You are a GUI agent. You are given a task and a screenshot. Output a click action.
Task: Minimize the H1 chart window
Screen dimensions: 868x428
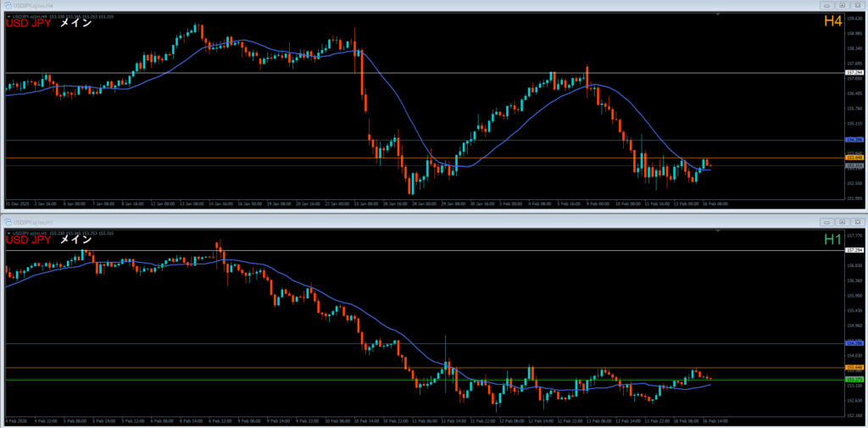click(x=825, y=222)
